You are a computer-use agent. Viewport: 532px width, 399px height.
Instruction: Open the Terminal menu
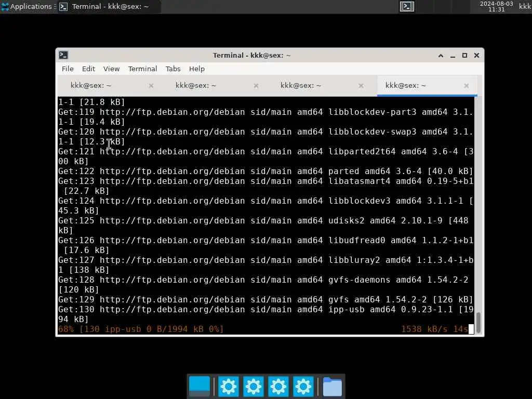142,69
